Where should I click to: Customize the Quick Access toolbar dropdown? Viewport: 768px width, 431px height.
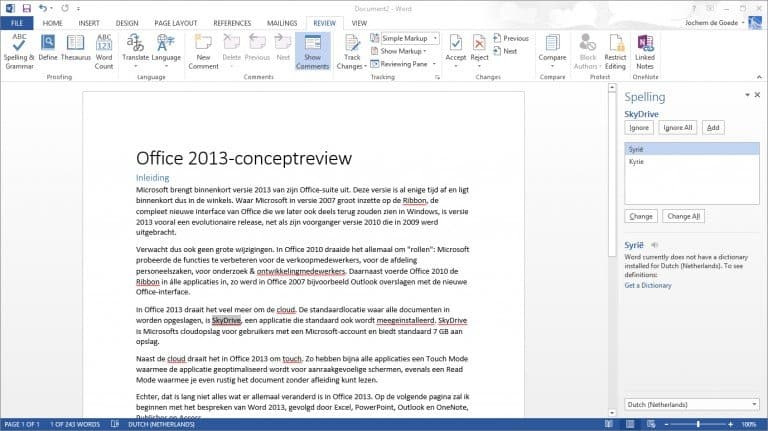coord(78,9)
